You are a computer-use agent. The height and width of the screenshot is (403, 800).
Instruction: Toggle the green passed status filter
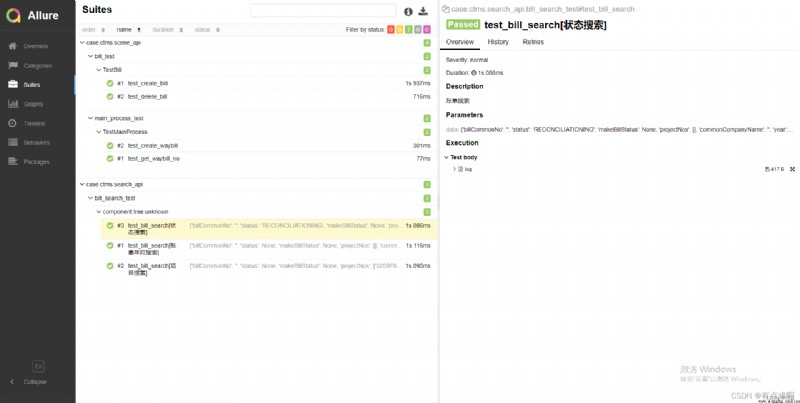pos(409,30)
